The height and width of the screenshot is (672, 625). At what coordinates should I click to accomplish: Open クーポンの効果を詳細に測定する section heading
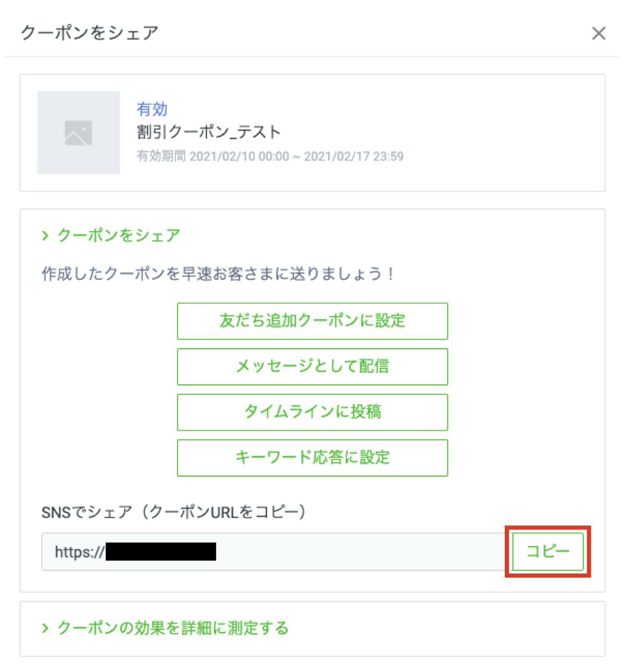pos(173,628)
